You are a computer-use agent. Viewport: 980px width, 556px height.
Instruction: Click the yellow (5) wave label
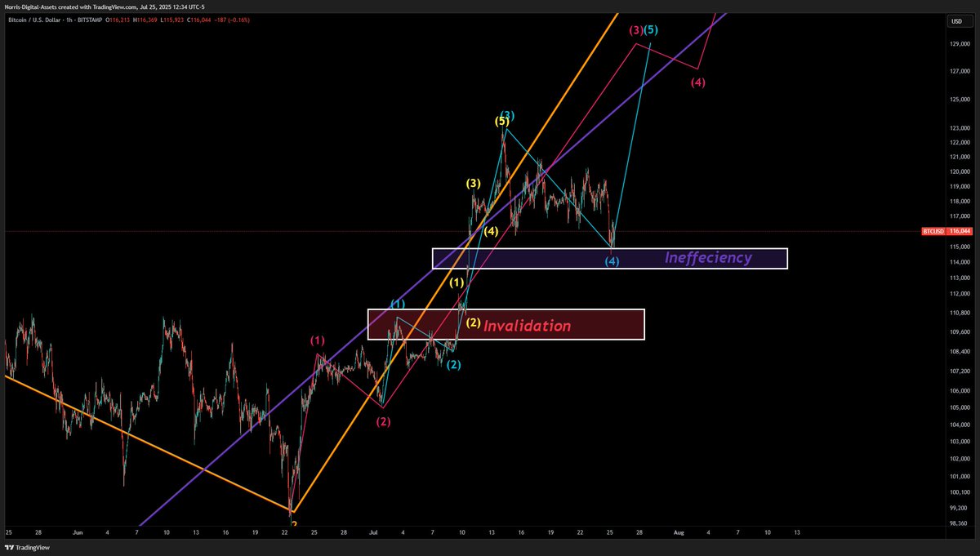point(502,122)
